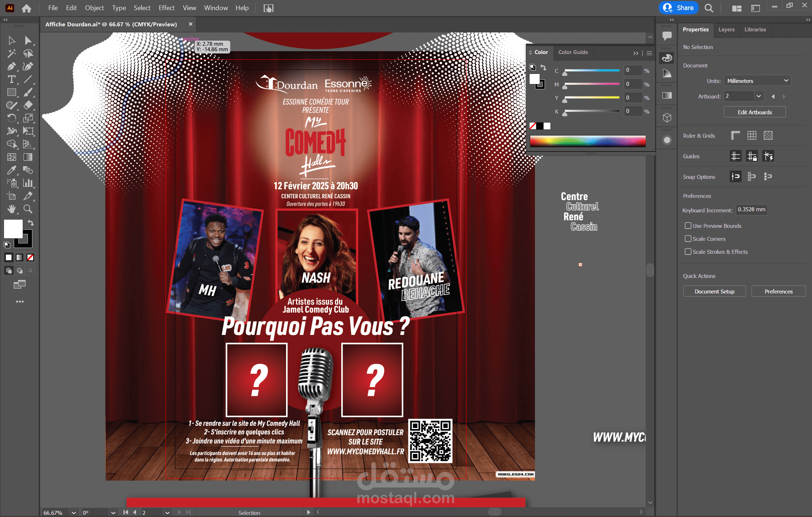Choose the Rotate tool
Viewport: 812px width, 517px height.
pyautogui.click(x=12, y=118)
